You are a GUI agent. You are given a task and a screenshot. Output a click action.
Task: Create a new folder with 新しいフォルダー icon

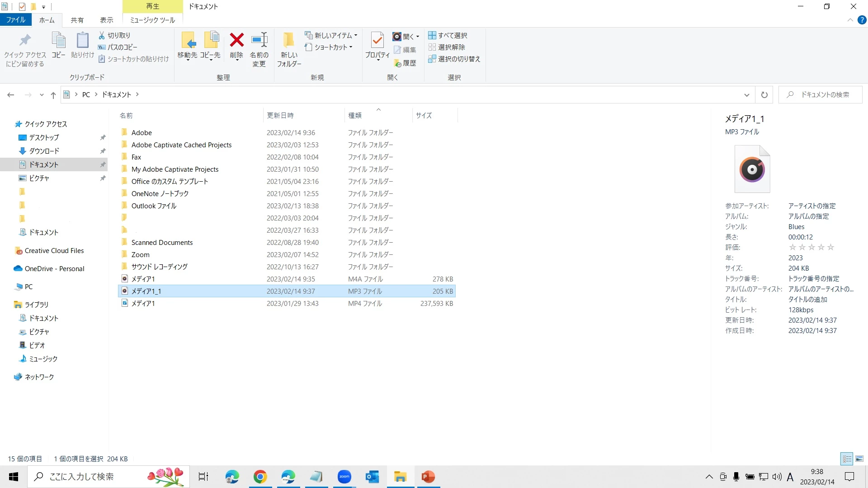pyautogui.click(x=289, y=41)
